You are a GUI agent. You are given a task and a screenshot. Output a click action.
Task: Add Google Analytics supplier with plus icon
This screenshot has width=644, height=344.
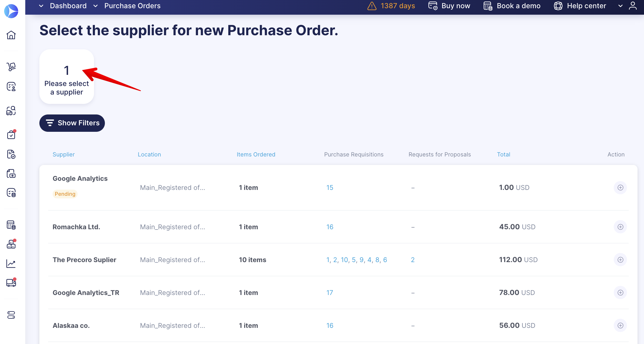click(620, 188)
